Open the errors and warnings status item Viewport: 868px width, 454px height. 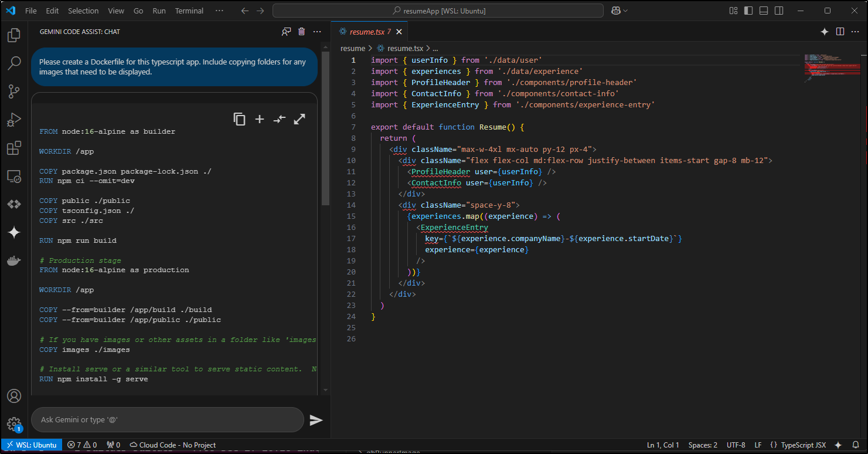click(82, 445)
